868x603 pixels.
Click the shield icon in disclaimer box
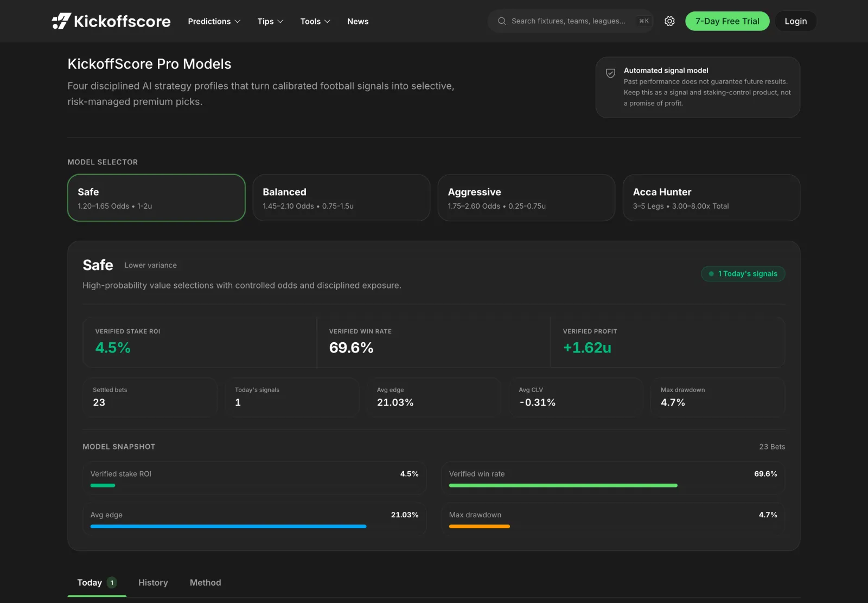tap(610, 73)
